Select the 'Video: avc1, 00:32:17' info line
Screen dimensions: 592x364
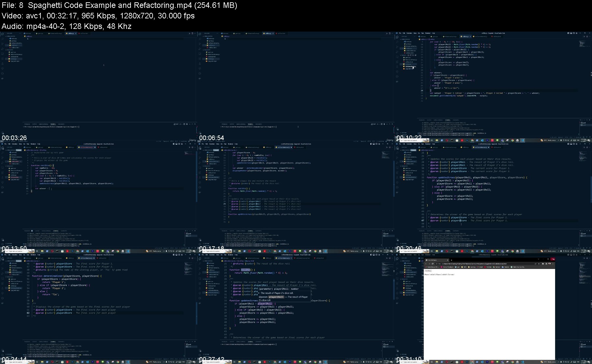(98, 16)
